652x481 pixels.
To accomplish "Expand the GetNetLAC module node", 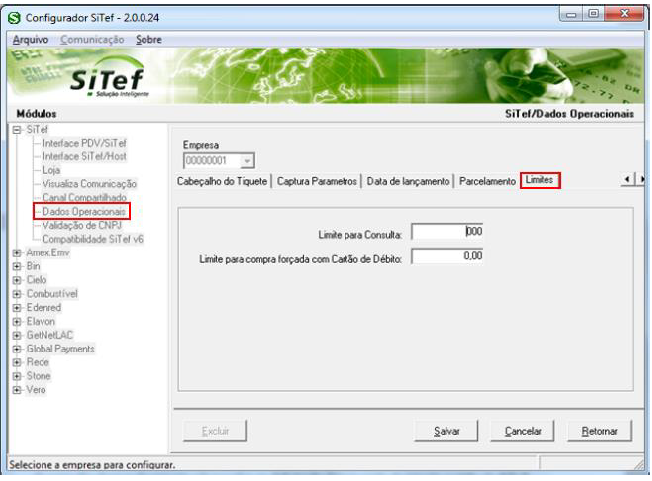I will click(x=17, y=335).
